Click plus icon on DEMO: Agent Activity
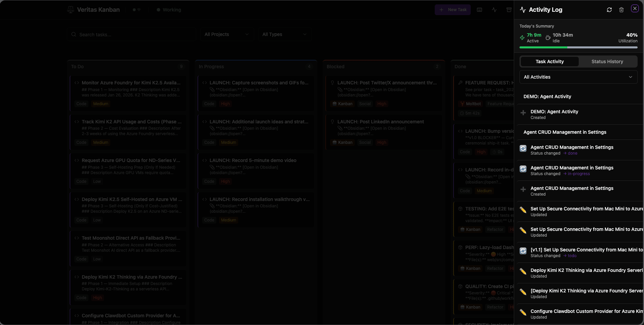The height and width of the screenshot is (325, 644). (523, 113)
